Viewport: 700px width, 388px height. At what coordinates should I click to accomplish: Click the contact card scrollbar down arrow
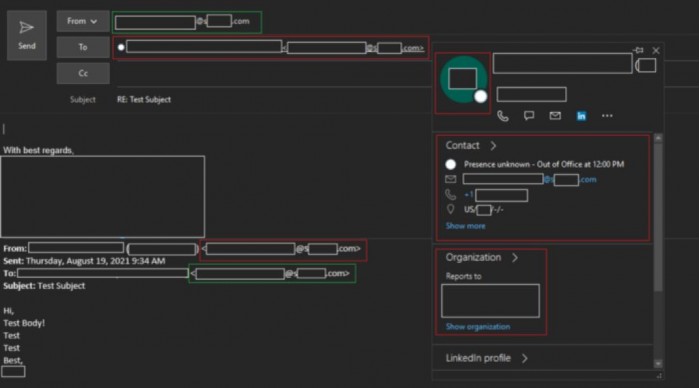pos(658,363)
